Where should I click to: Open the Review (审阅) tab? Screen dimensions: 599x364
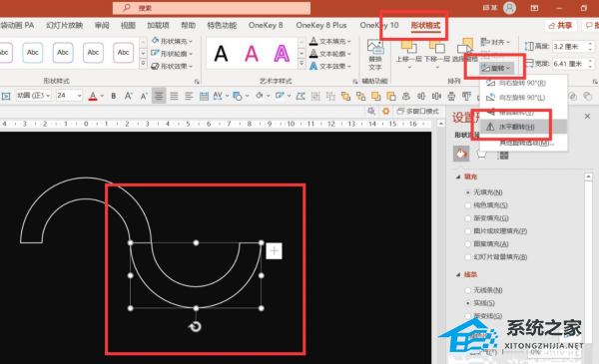[102, 26]
